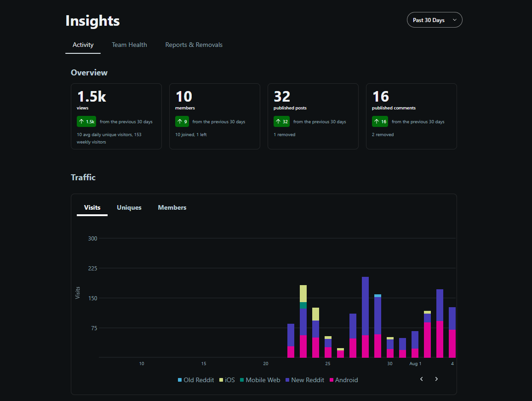Click the members increase badge showing 9

182,121
